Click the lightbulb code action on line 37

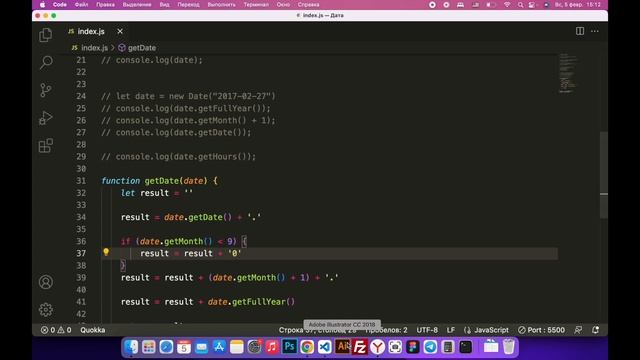106,252
